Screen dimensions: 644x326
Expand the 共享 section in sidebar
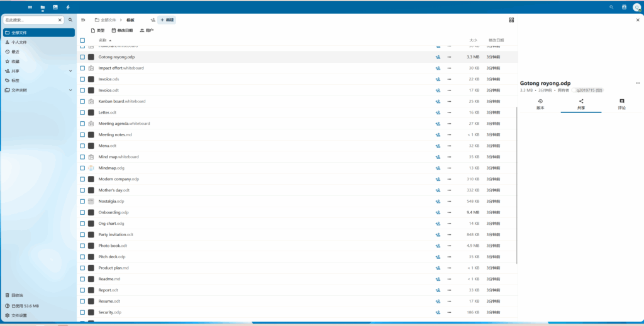(x=70, y=71)
